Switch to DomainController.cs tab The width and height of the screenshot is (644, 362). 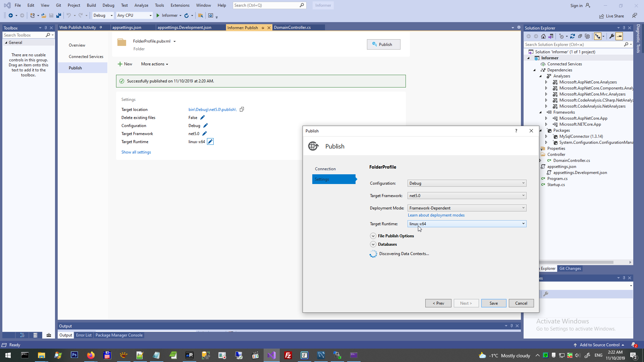point(292,27)
